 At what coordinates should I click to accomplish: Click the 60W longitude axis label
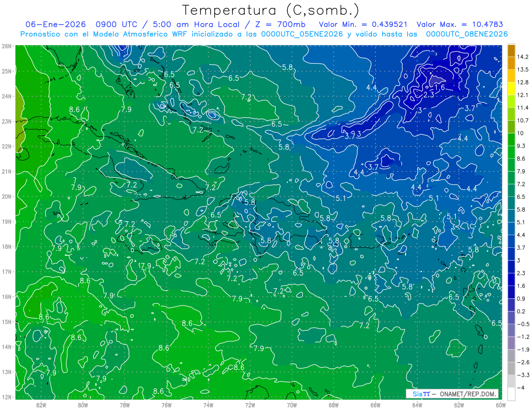click(500, 405)
